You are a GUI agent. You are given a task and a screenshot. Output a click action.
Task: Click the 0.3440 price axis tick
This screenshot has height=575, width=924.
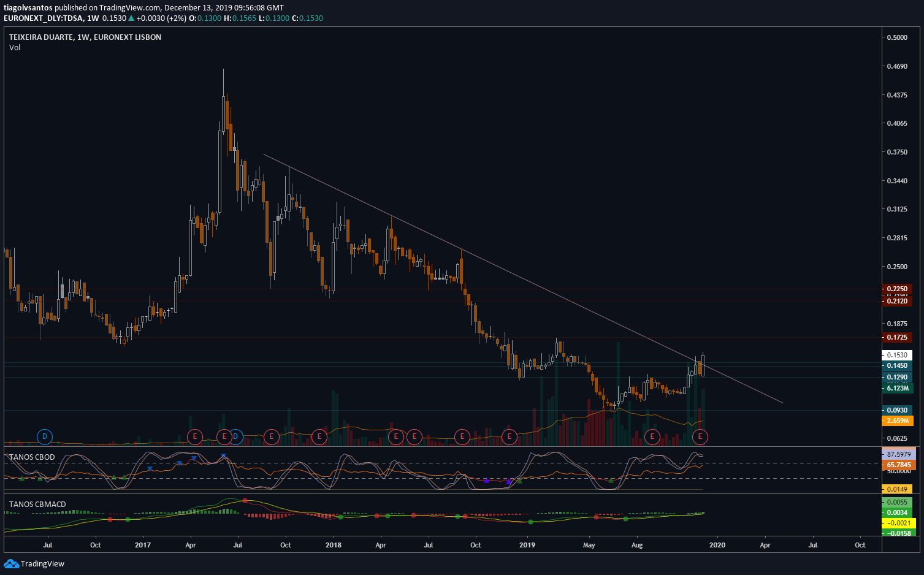click(x=897, y=181)
